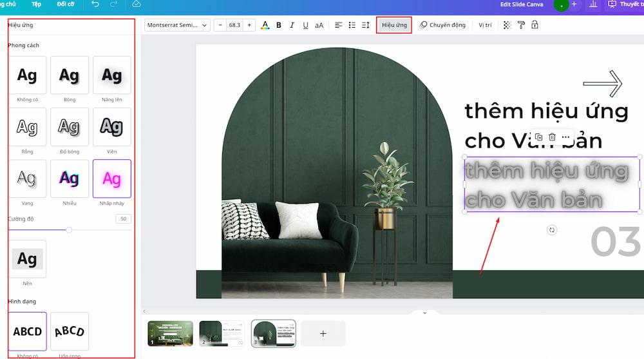Apply the Nhấp nháy neon style

(111, 179)
